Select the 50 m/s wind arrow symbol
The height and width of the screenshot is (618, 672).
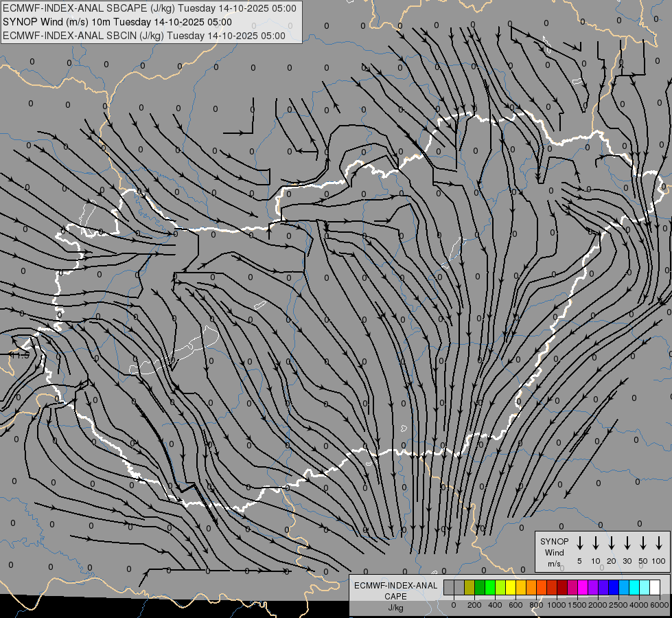pos(643,543)
